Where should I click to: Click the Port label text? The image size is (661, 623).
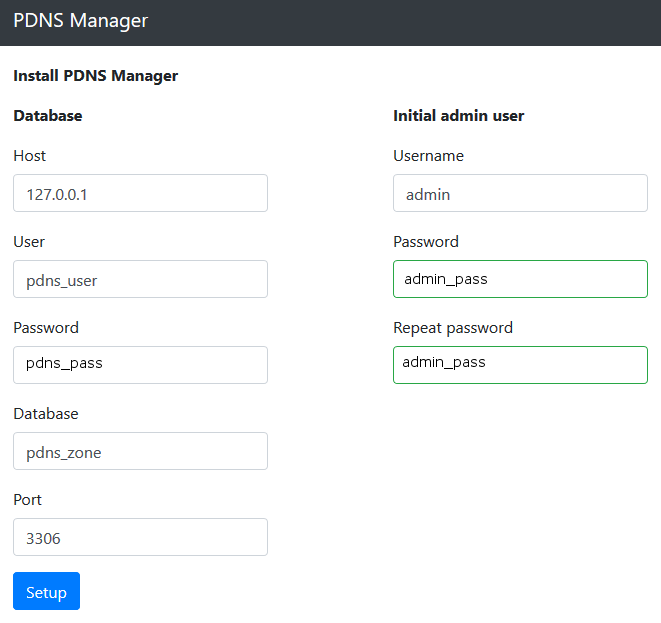click(x=28, y=500)
